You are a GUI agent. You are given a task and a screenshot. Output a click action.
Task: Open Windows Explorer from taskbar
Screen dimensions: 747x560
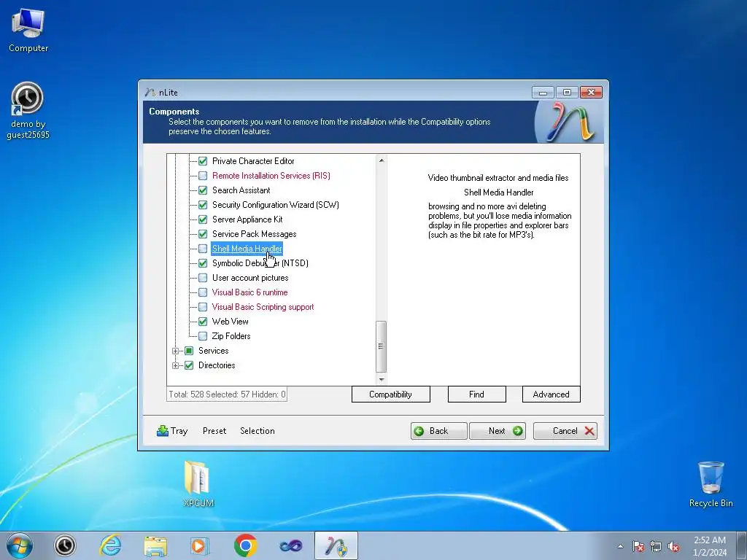155,545
